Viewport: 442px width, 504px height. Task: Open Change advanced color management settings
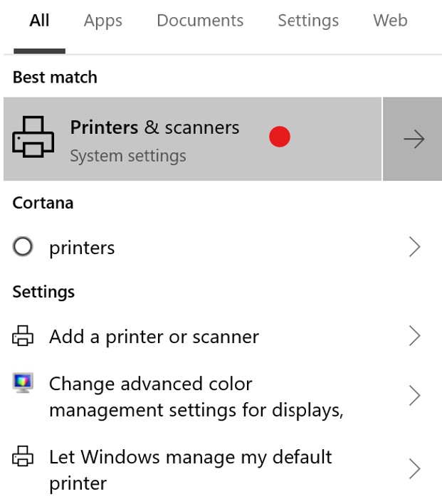click(x=196, y=397)
